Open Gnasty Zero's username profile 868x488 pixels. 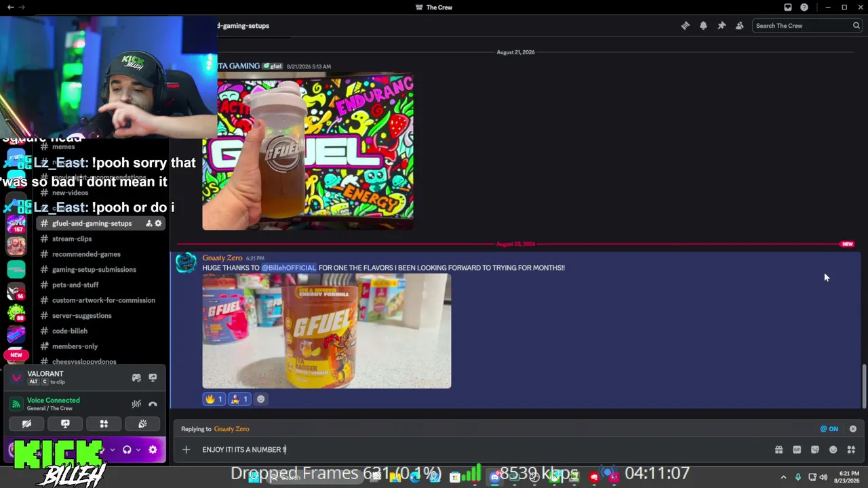tap(222, 258)
